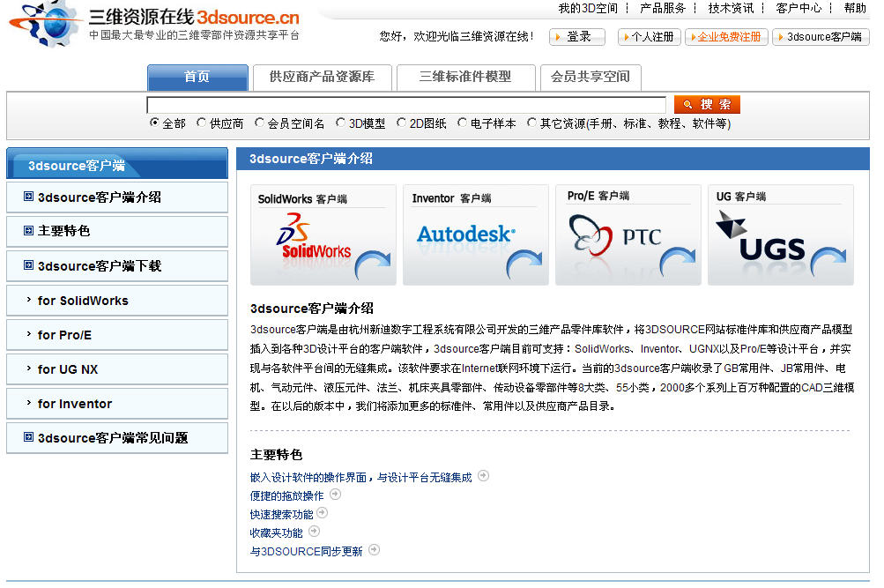Open the 三维标准件模型 tab
The image size is (884, 588).
click(x=465, y=78)
